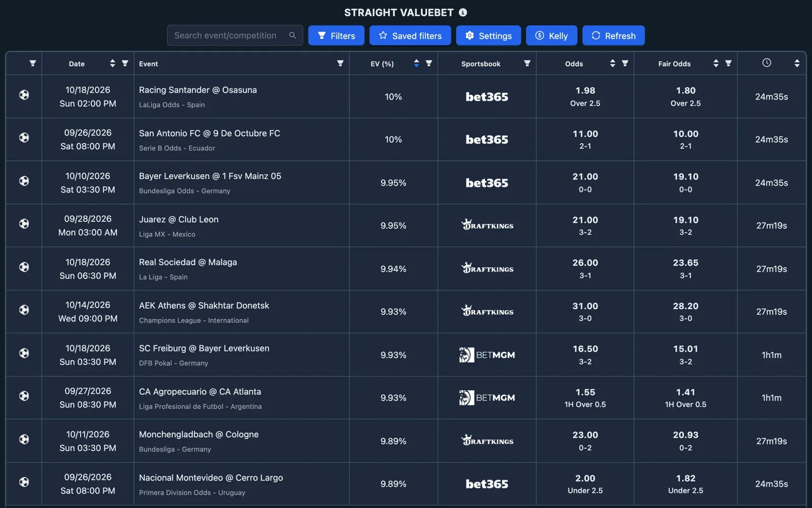Image resolution: width=812 pixels, height=508 pixels.
Task: Select event SC Freiburg @ Bayer Leverkusen
Action: pos(204,348)
